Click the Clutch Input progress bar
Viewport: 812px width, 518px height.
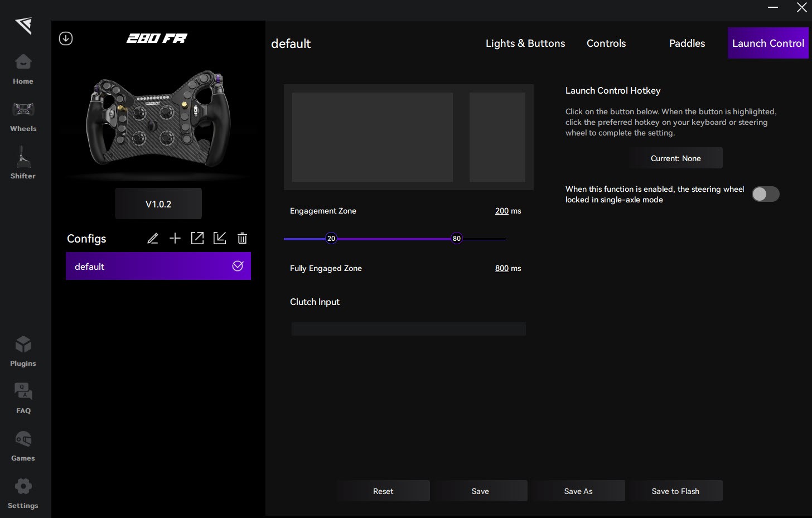pos(408,329)
